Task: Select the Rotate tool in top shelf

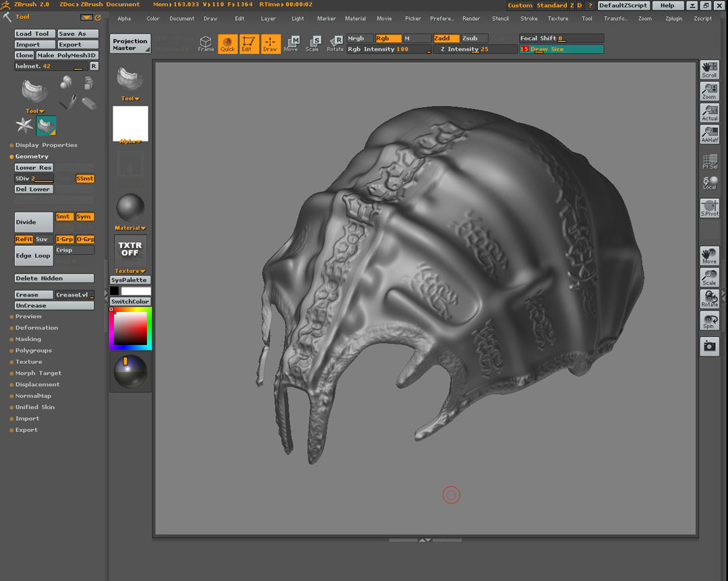Action: pyautogui.click(x=335, y=44)
